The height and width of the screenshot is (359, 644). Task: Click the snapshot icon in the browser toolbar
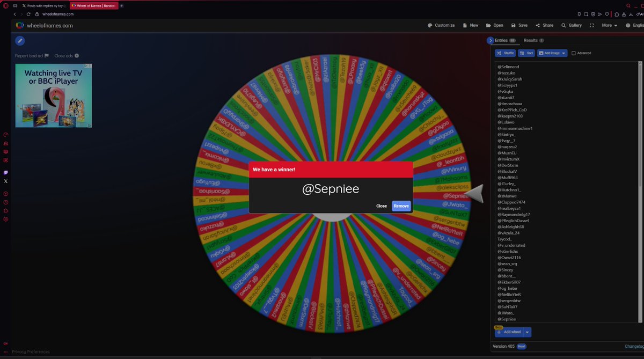click(586, 14)
